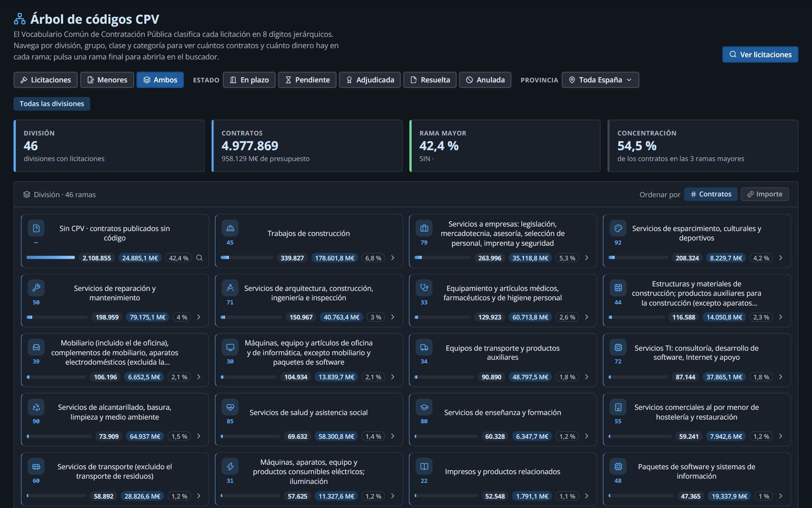Screen dimensions: 812x508
Task: Open Mobiliario division 39 card title
Action: pyautogui.click(x=115, y=352)
